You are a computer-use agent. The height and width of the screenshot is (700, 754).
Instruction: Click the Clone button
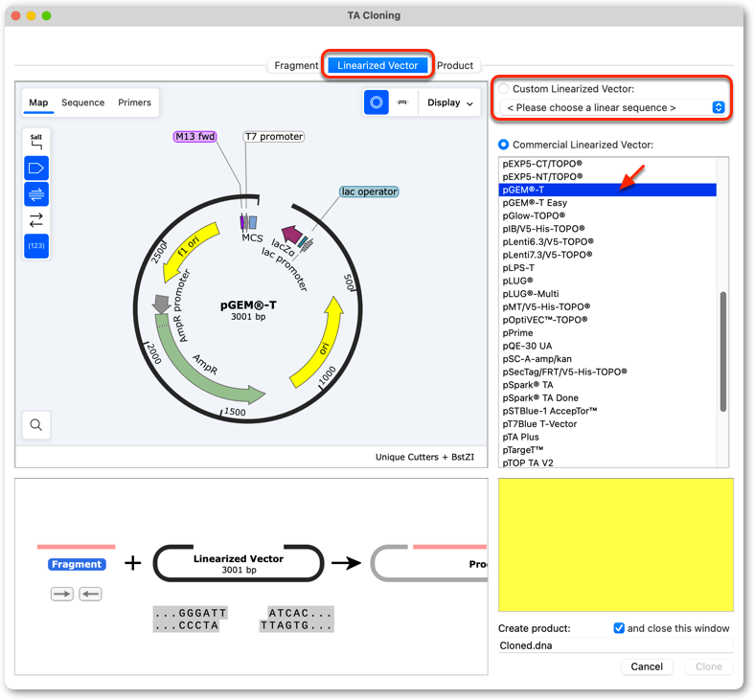coord(708,666)
